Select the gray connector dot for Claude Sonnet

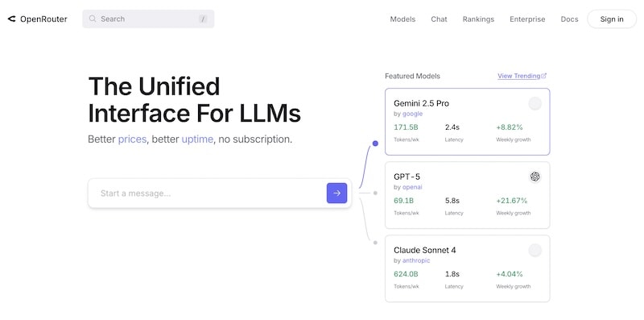(x=375, y=243)
